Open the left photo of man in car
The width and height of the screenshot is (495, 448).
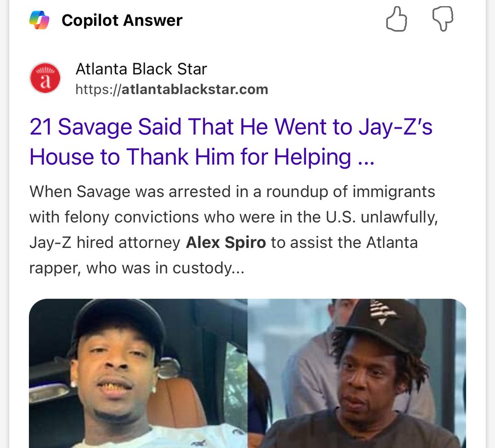click(138, 373)
